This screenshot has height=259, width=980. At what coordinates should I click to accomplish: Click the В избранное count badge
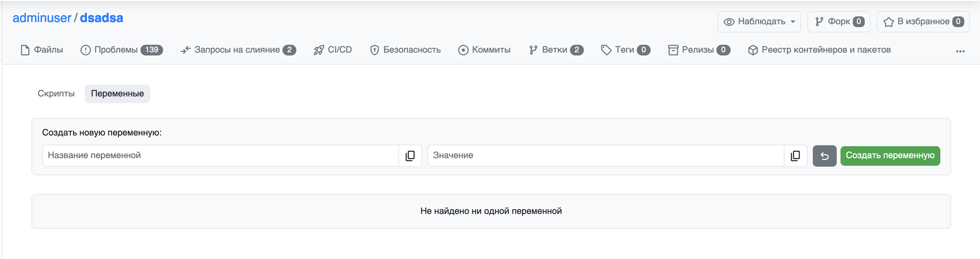click(958, 22)
